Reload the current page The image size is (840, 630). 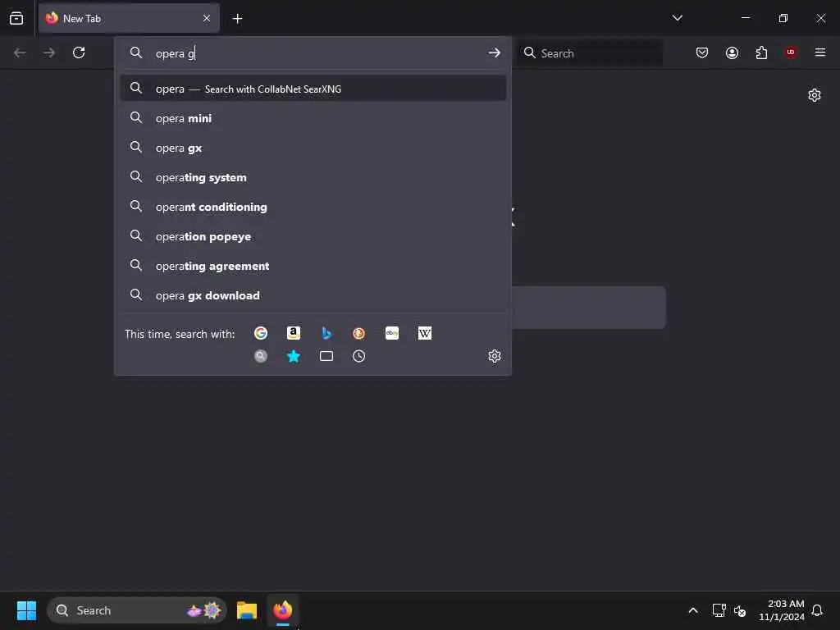(x=79, y=52)
